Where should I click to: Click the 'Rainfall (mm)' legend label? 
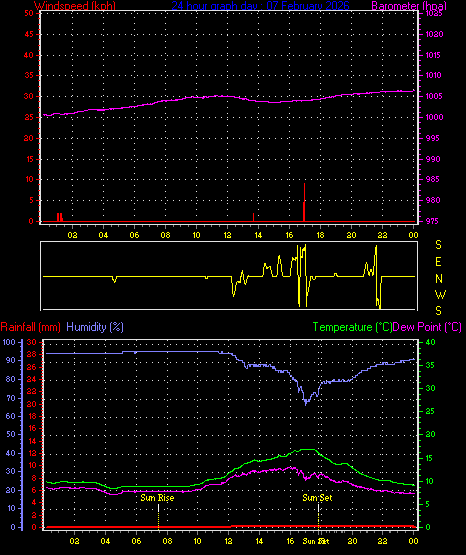pyautogui.click(x=30, y=327)
